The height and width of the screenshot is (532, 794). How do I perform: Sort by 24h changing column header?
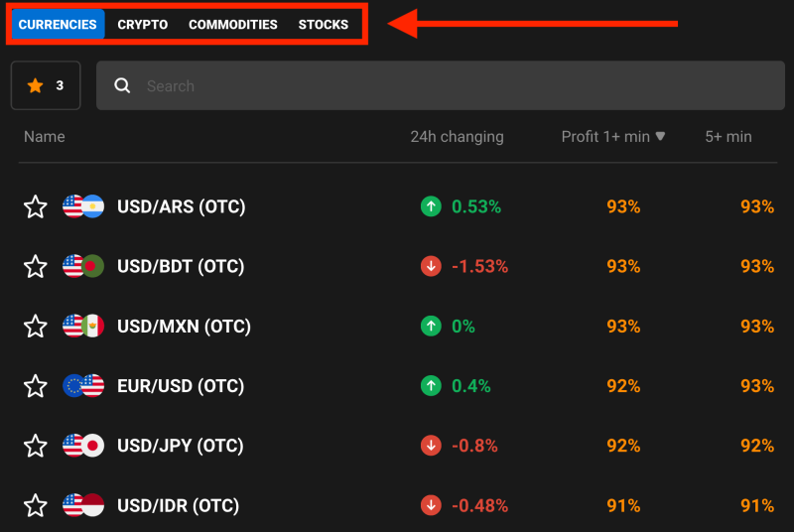457,137
